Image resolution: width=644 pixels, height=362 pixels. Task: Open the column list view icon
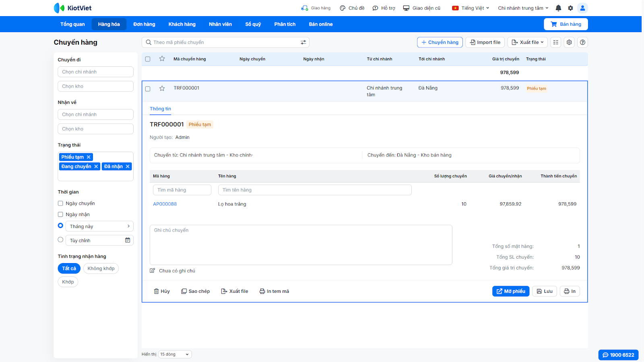point(556,42)
